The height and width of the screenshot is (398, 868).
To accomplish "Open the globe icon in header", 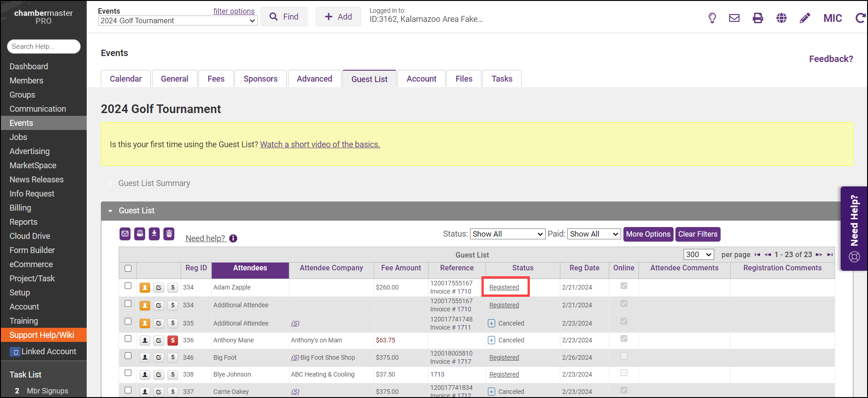I will click(x=781, y=18).
